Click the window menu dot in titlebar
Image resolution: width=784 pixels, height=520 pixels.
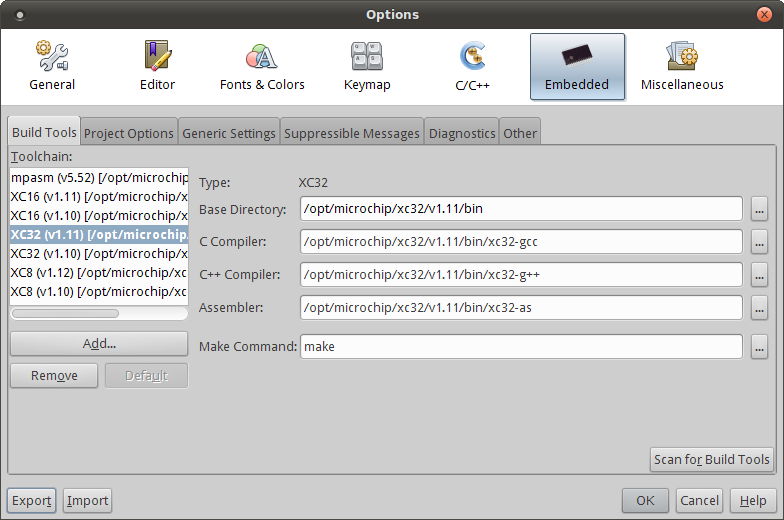pyautogui.click(x=20, y=16)
